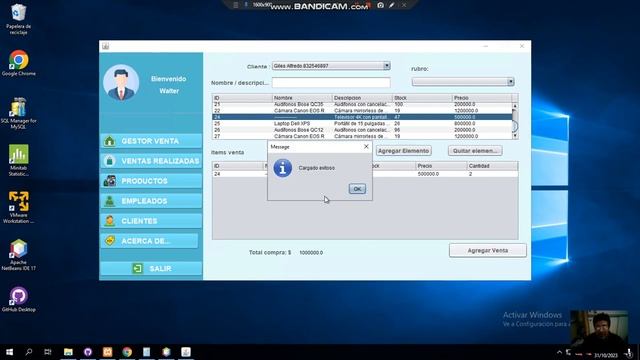
Task: Select the PRODUCTOS sidebar icon
Action: click(109, 181)
